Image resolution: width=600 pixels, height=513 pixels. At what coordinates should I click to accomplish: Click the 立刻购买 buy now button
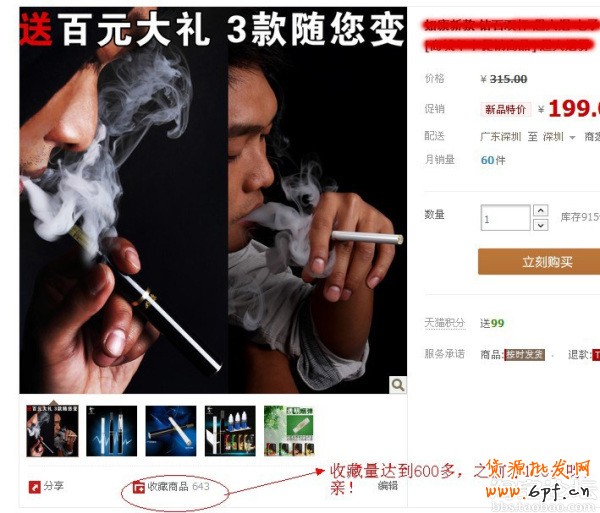click(x=539, y=262)
